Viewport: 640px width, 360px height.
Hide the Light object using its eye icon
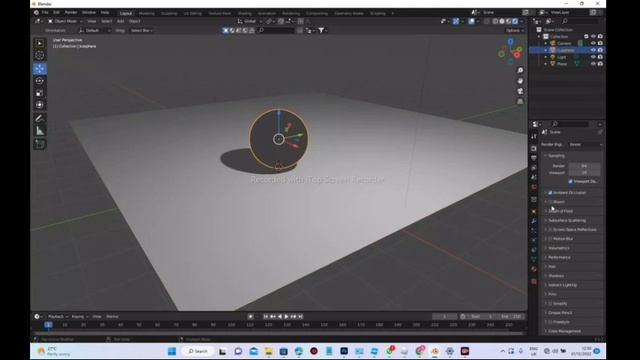593,57
